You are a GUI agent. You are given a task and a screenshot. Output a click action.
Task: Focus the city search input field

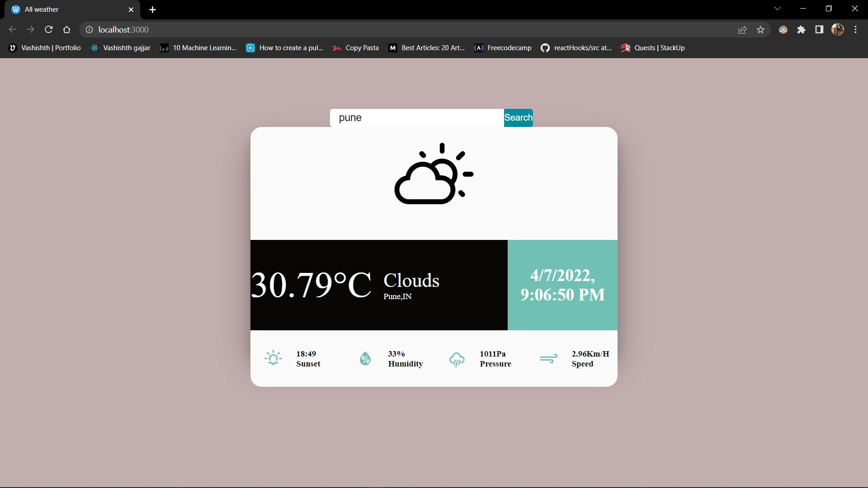pyautogui.click(x=416, y=118)
